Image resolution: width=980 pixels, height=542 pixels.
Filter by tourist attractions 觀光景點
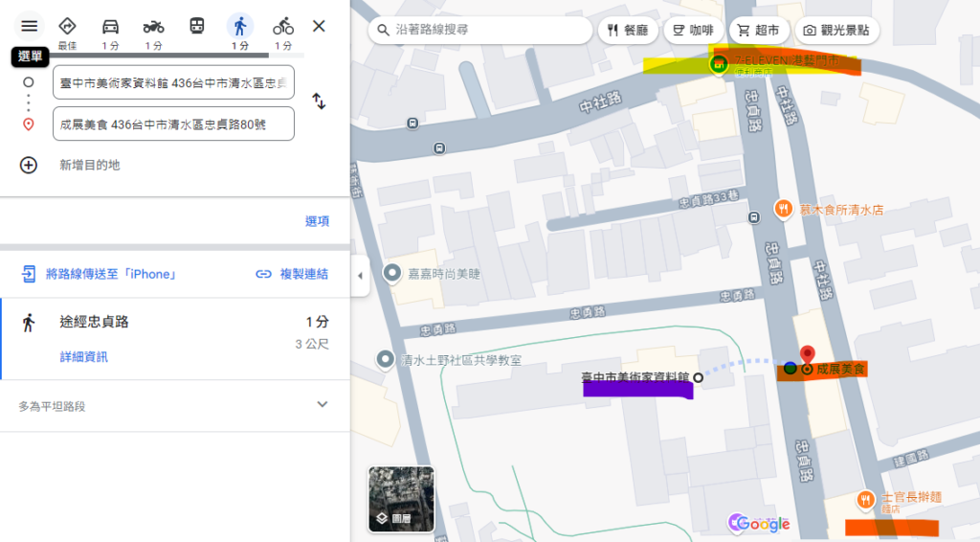click(x=836, y=30)
